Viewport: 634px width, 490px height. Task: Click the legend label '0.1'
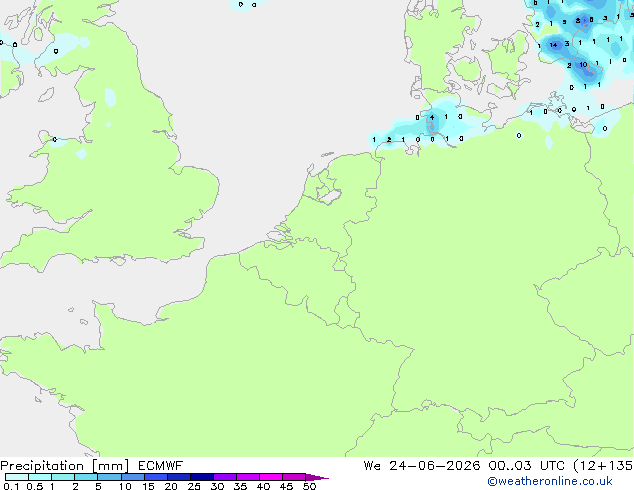pyautogui.click(x=11, y=486)
